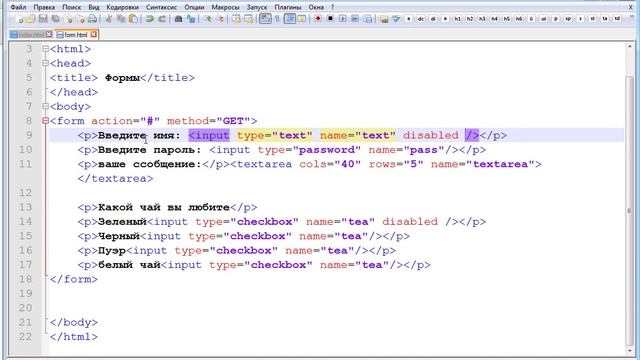The image size is (640, 360).
Task: Click the "</form>" tag on line 18
Action: (x=74, y=279)
